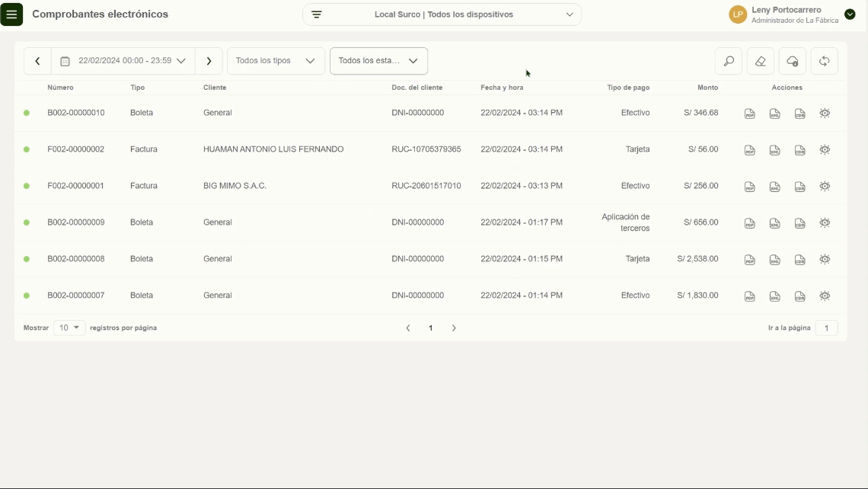Click the Ir a la página field
868x489 pixels.
click(x=826, y=328)
